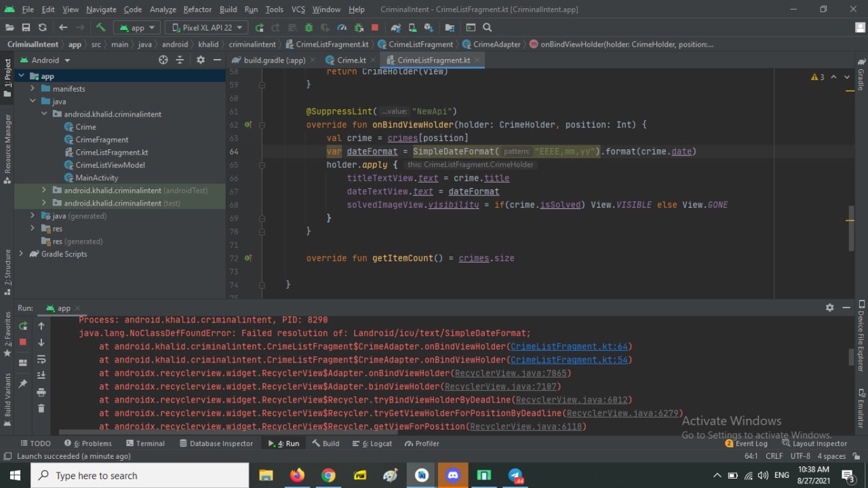The width and height of the screenshot is (868, 488).
Task: Open the Project Structure icon
Action: click(x=450, y=27)
